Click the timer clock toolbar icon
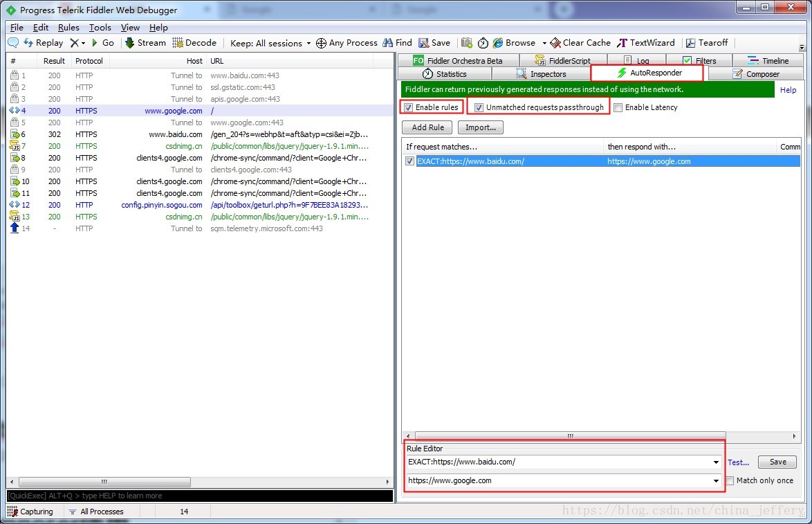This screenshot has height=524, width=812. pos(483,42)
